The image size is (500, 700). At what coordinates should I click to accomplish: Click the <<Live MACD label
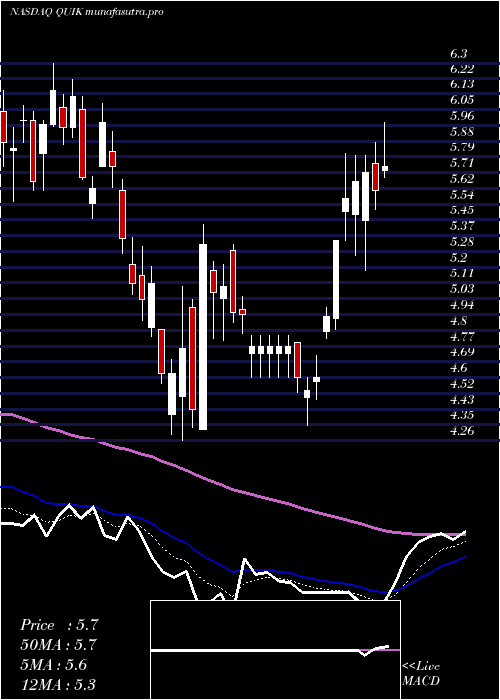(421, 674)
